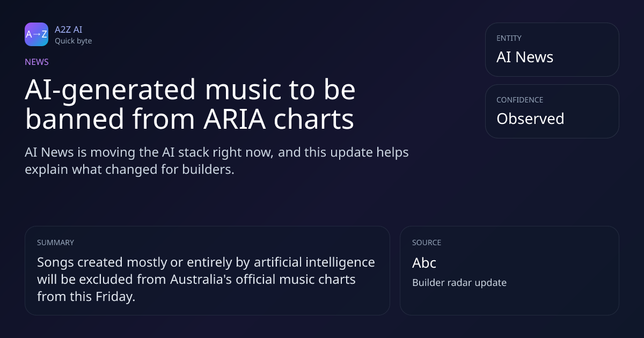Open the CONFIDENCE card
Image resolution: width=644 pixels, height=338 pixels.
tap(552, 111)
